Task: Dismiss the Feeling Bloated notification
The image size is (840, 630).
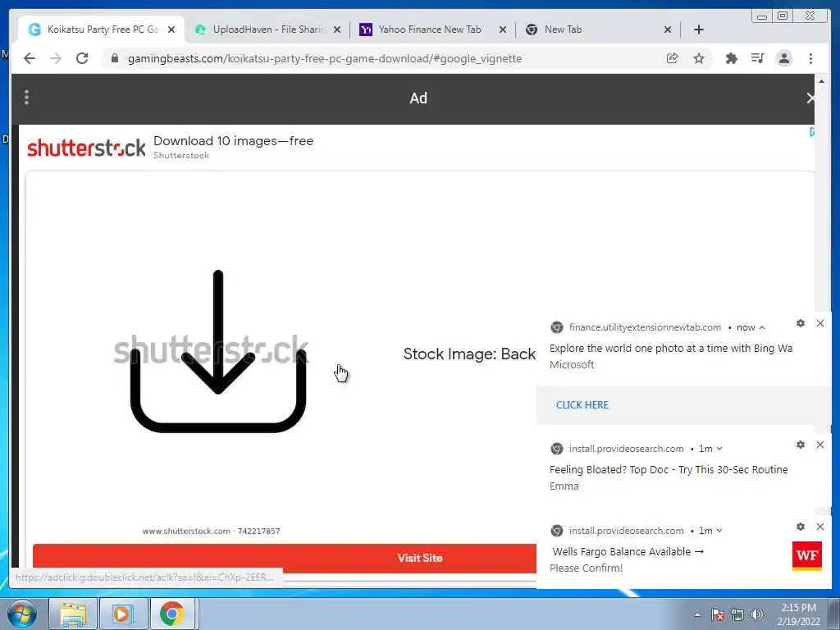Action: tap(820, 445)
